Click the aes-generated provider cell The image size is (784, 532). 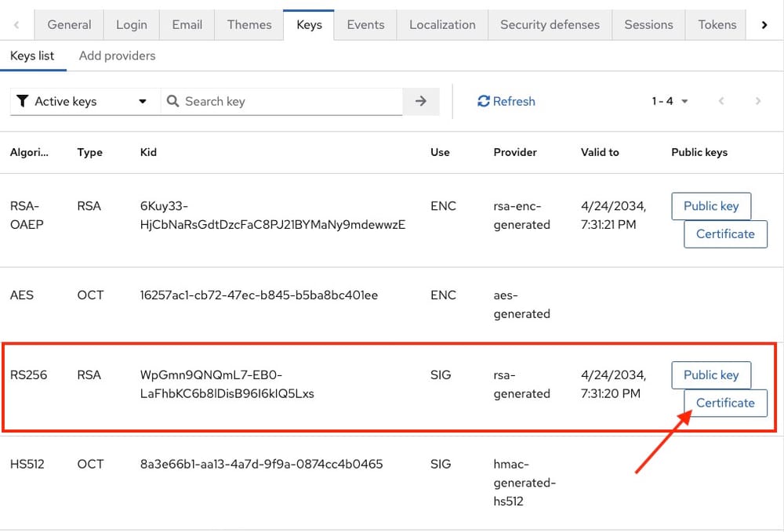tap(521, 304)
